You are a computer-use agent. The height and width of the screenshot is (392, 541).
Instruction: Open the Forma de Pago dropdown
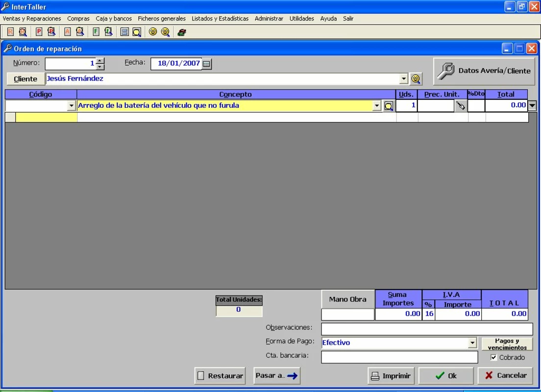tap(472, 343)
